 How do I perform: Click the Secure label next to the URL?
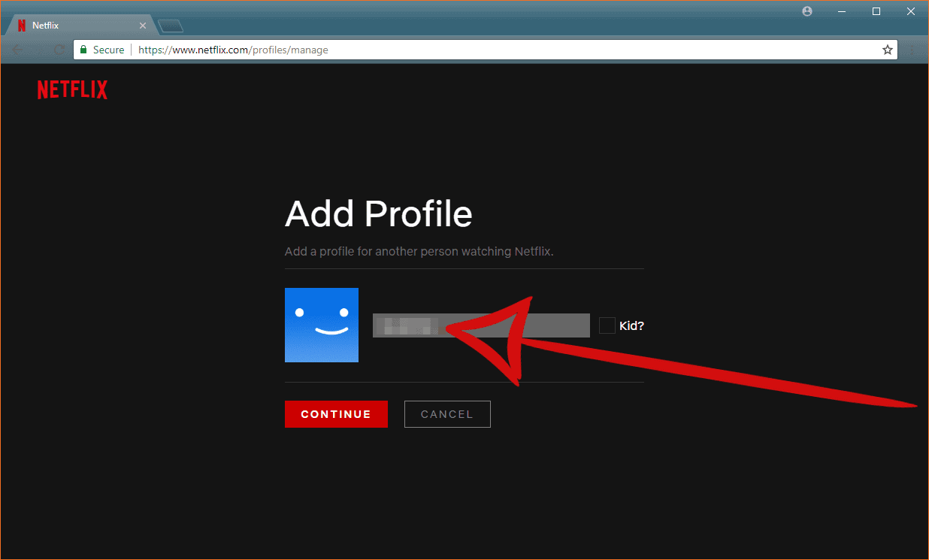107,50
